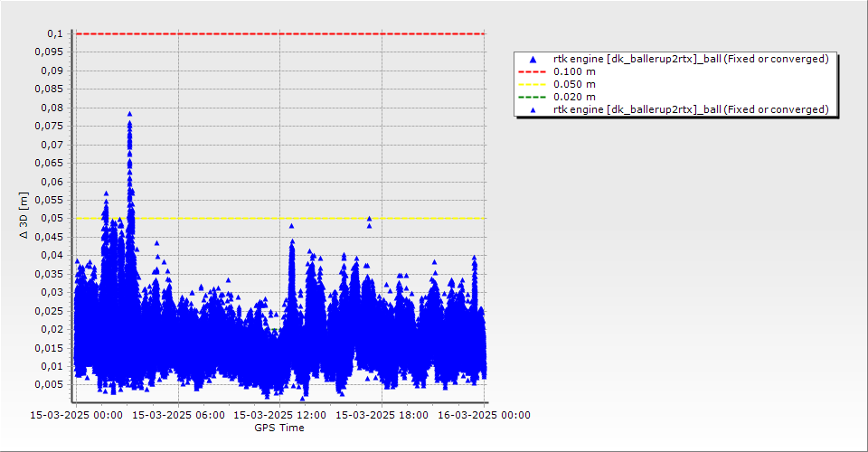
Task: Click y-axis tick label '0,09'
Action: tap(52, 71)
